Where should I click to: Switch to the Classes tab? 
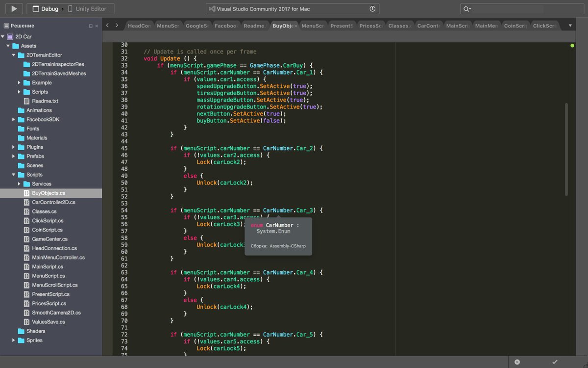399,25
